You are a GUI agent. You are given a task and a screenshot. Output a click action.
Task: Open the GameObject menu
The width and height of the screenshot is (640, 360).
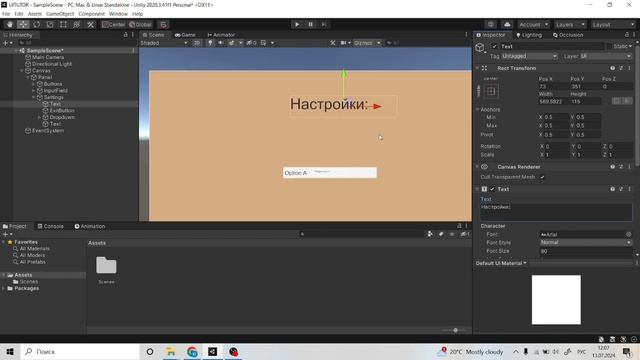pos(60,14)
